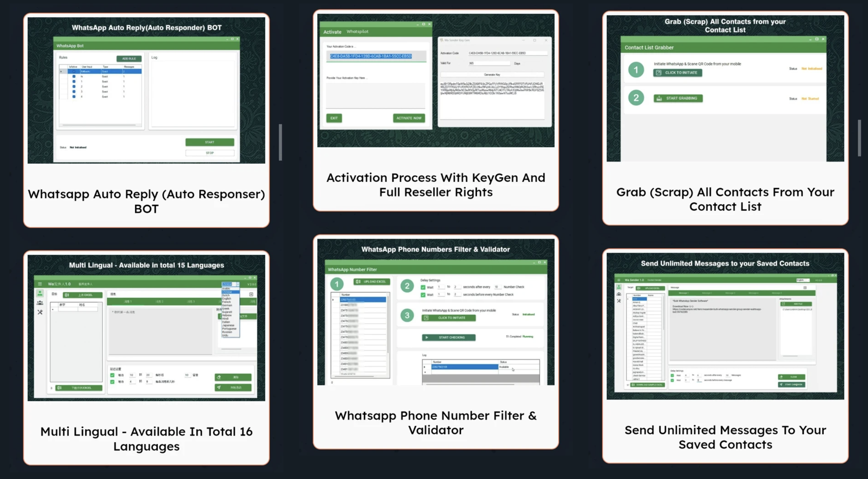Open the hamburger menu in Wa Sender 1.0 window
868x479 pixels.
click(619, 280)
